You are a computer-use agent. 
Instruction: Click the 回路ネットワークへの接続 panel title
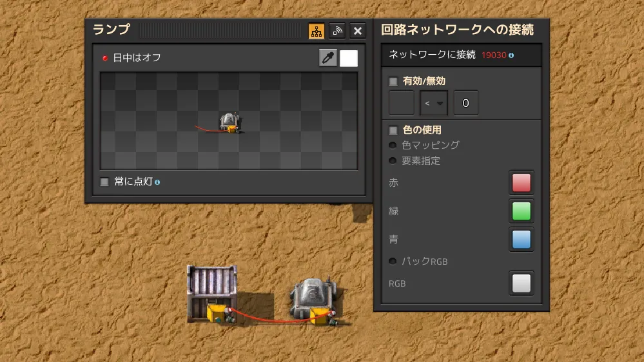[x=457, y=30]
